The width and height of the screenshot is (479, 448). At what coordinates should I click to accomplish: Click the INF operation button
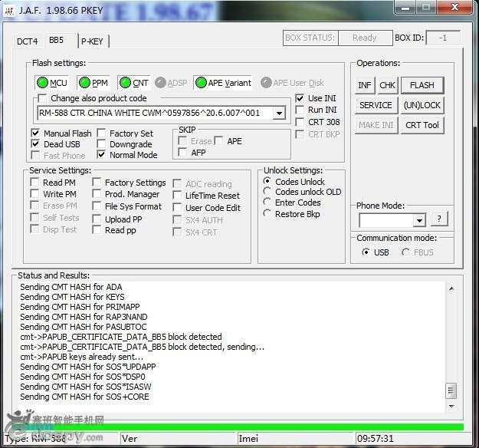pyautogui.click(x=365, y=85)
